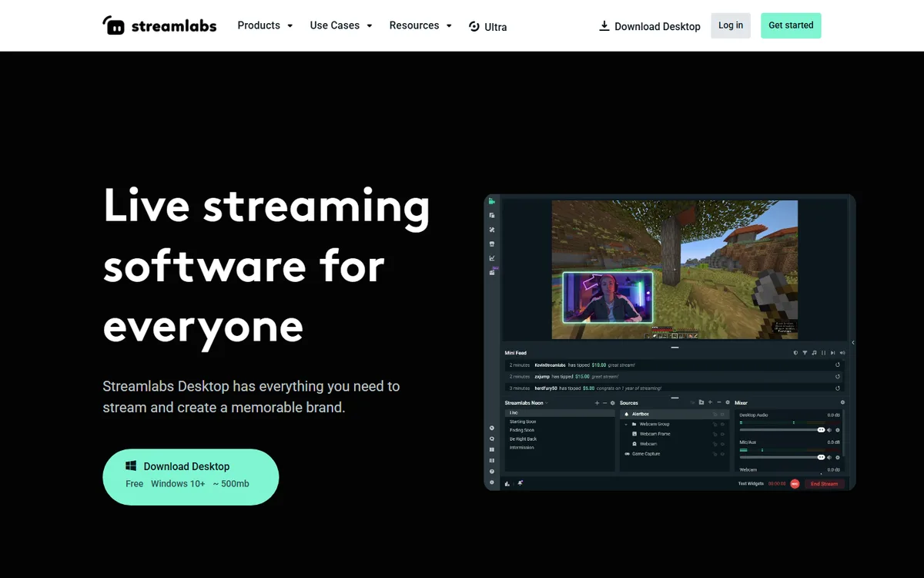The height and width of the screenshot is (578, 924).
Task: Click the red End Stream button
Action: pos(824,484)
